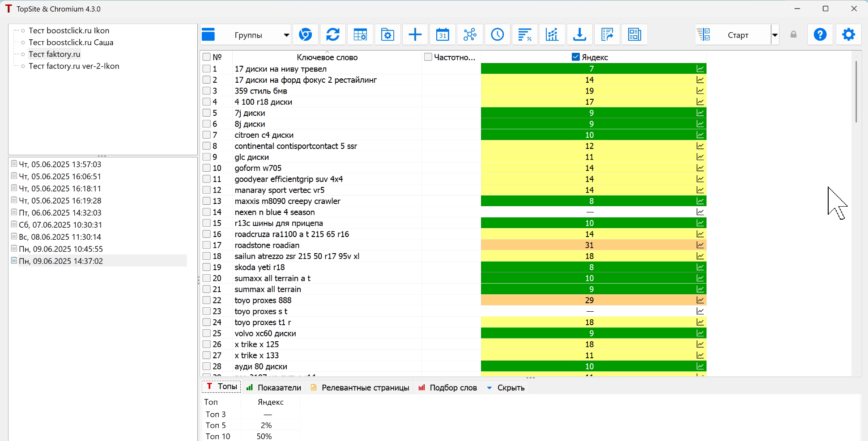Tick checkbox for row 15 'r13c шины для прицепа'
The width and height of the screenshot is (868, 441).
click(x=206, y=223)
